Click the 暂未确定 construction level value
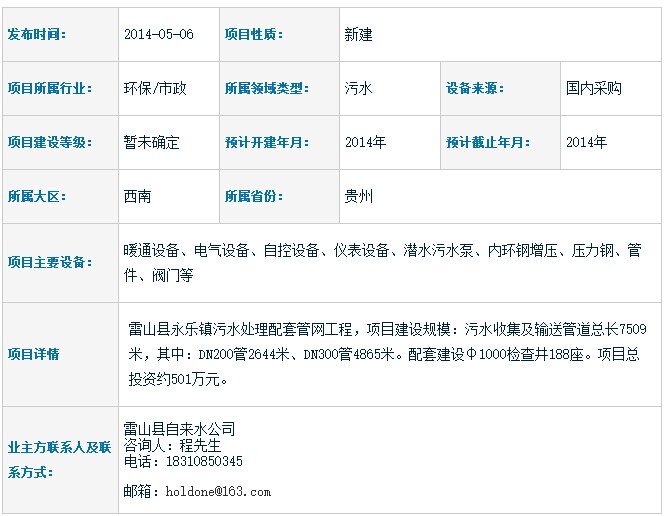The width and height of the screenshot is (668, 516). 152,142
